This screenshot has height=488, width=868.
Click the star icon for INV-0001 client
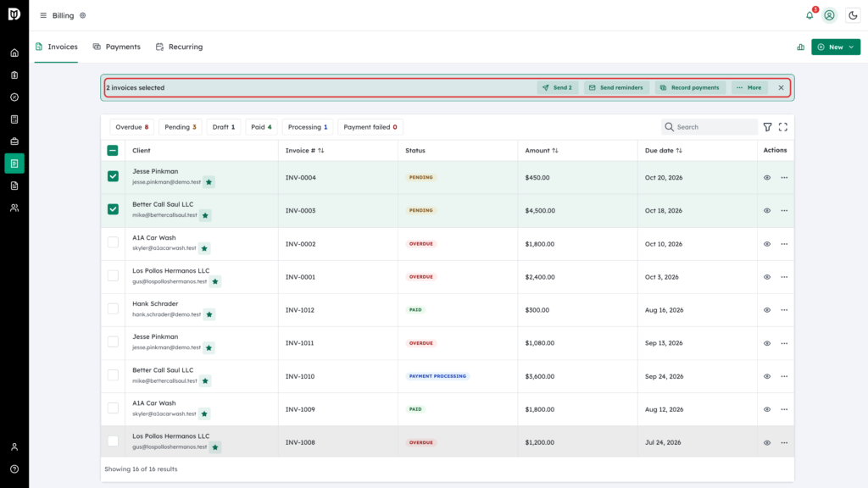[215, 281]
